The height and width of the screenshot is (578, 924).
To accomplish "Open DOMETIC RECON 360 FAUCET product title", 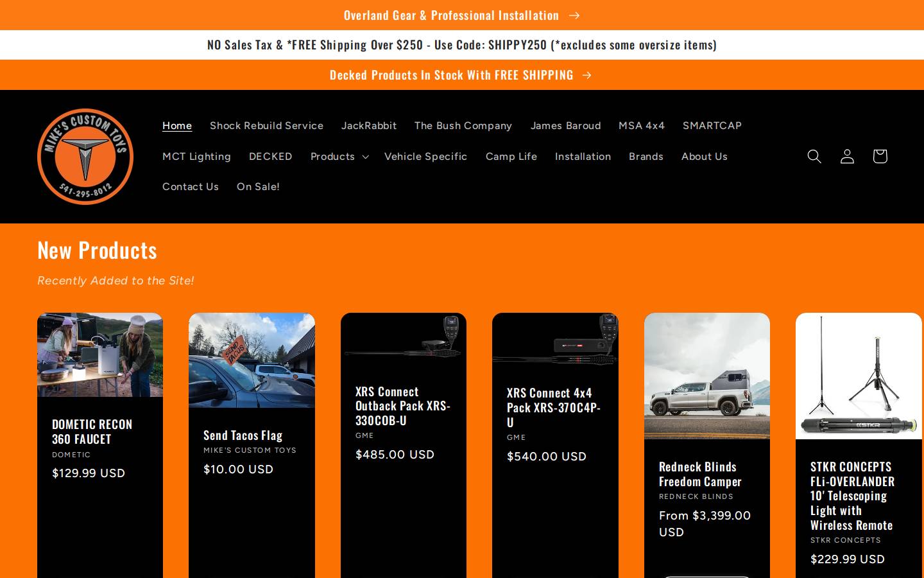I will (x=92, y=432).
